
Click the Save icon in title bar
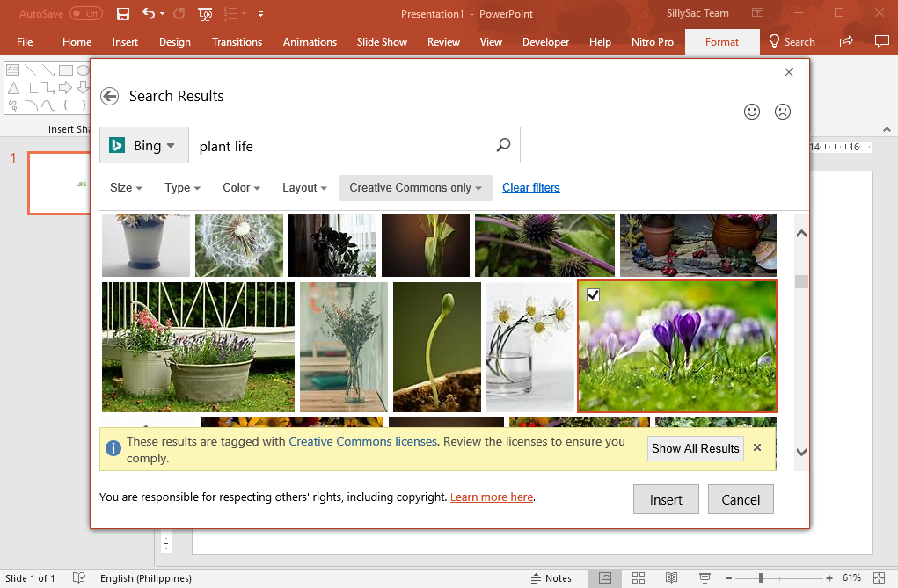tap(123, 14)
